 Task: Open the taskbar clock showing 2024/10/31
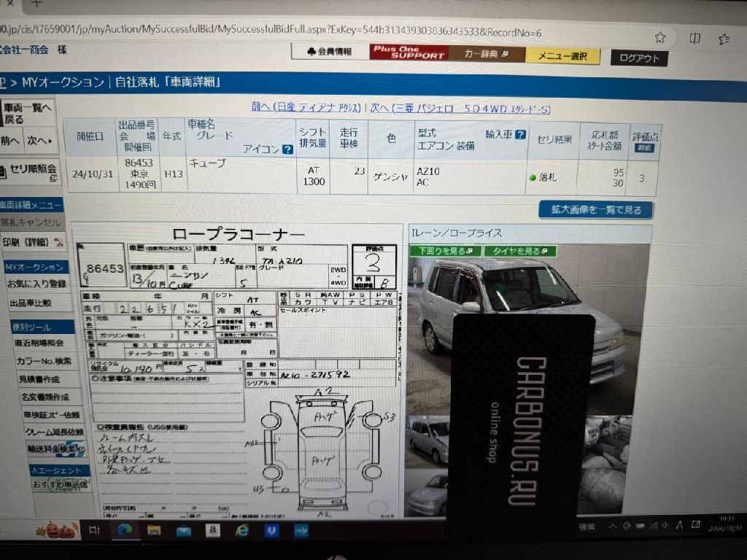pyautogui.click(x=726, y=524)
